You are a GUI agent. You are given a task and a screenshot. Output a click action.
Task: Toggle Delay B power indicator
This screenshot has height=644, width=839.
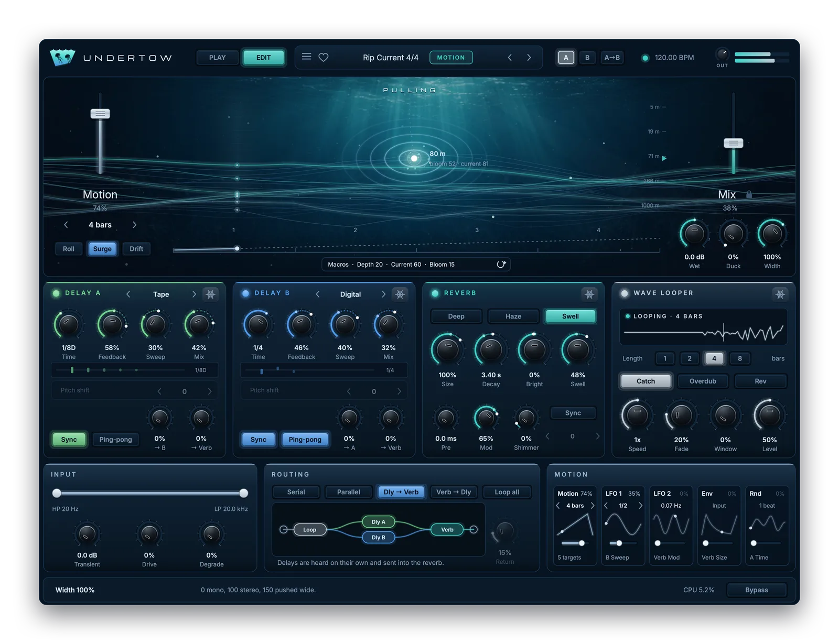click(x=245, y=293)
